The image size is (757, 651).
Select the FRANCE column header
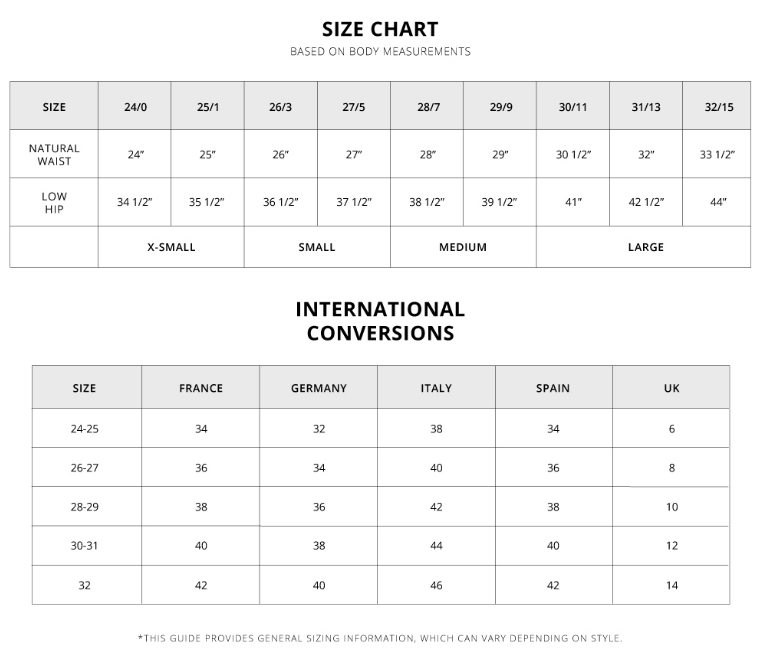point(201,388)
